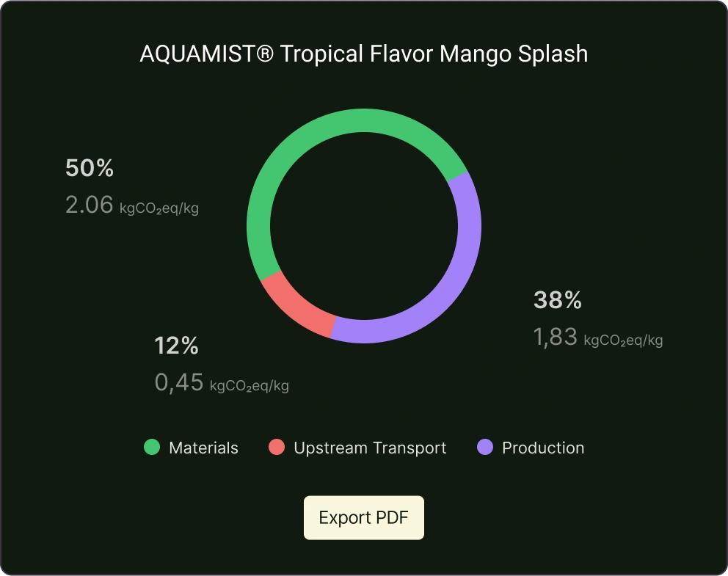The image size is (728, 576).
Task: Select the green Materials legend dot
Action: click(x=152, y=447)
